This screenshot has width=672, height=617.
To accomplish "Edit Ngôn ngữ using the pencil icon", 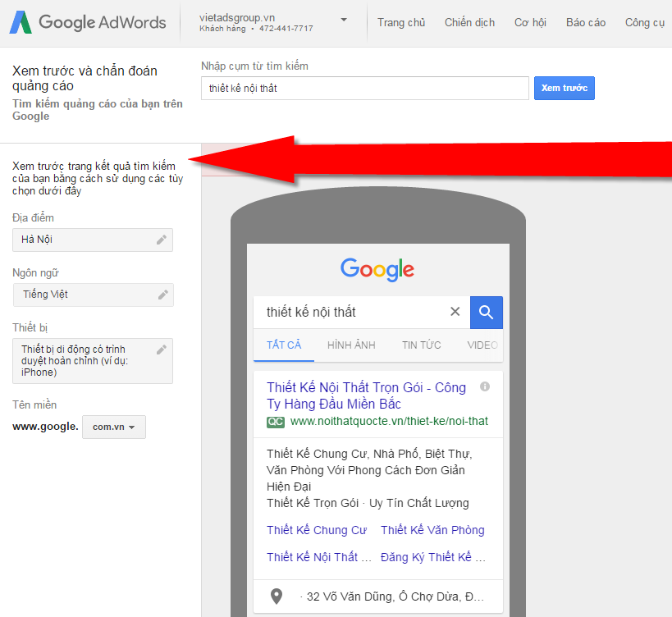I will point(162,295).
